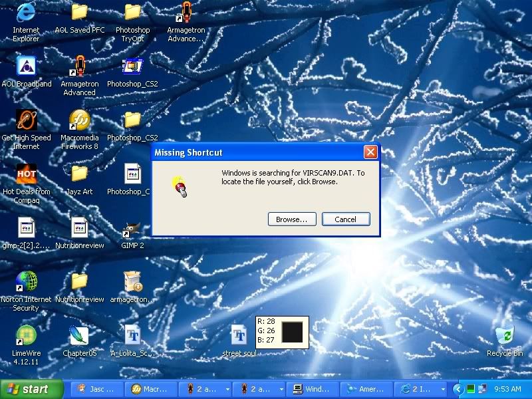Screen dimensions: 532x399
Task: Select the Norton Internet Security icon
Action: (x=26, y=283)
